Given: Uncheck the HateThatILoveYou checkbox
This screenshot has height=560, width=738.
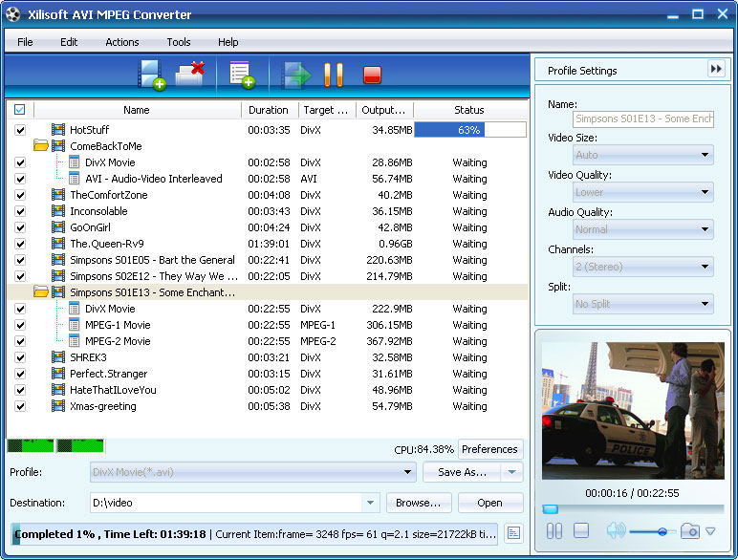Looking at the screenshot, I should pos(20,390).
